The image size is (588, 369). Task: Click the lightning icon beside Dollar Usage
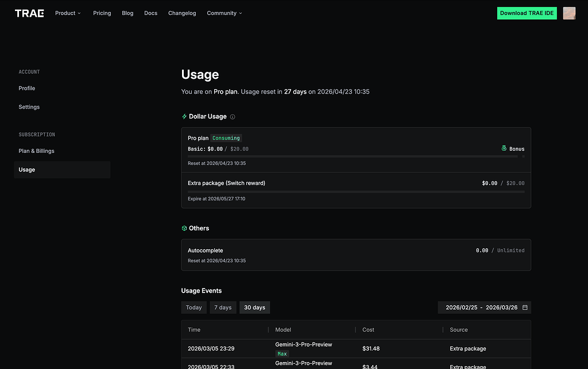point(184,116)
